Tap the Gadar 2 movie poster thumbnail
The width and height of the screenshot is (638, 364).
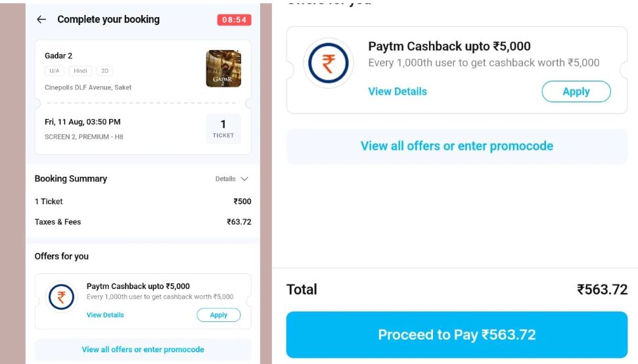click(x=223, y=68)
